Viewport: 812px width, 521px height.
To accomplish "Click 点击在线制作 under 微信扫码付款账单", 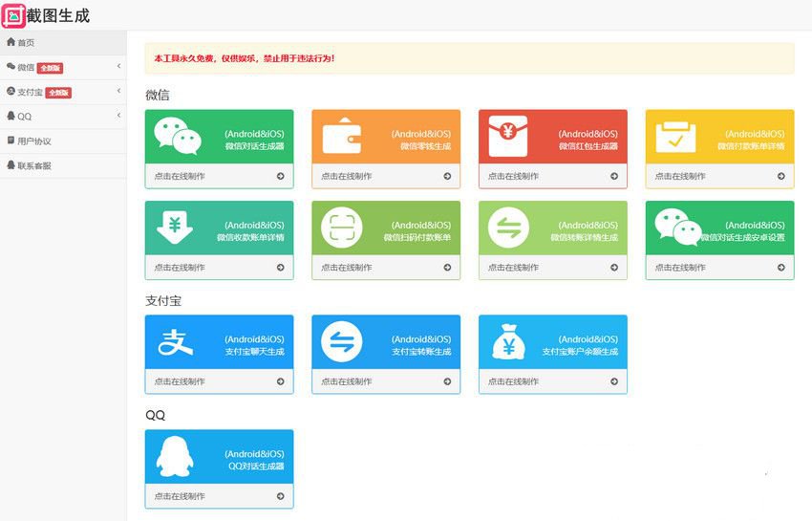I will point(347,268).
